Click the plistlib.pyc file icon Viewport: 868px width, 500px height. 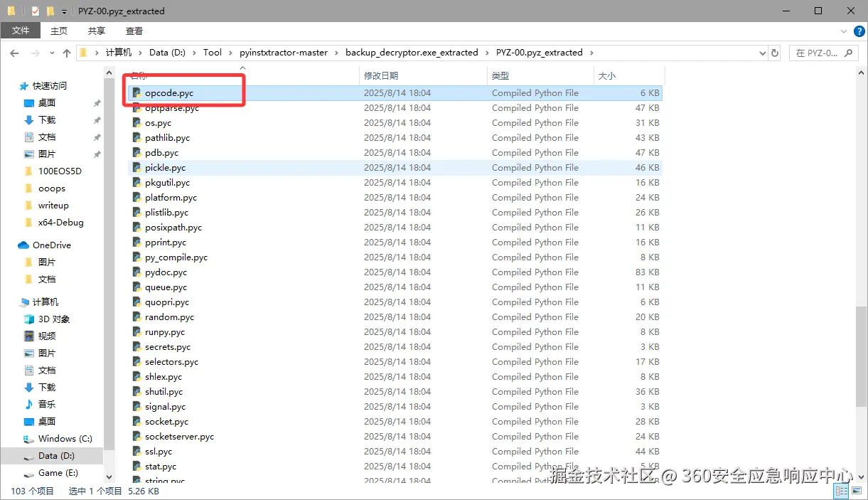[136, 213]
